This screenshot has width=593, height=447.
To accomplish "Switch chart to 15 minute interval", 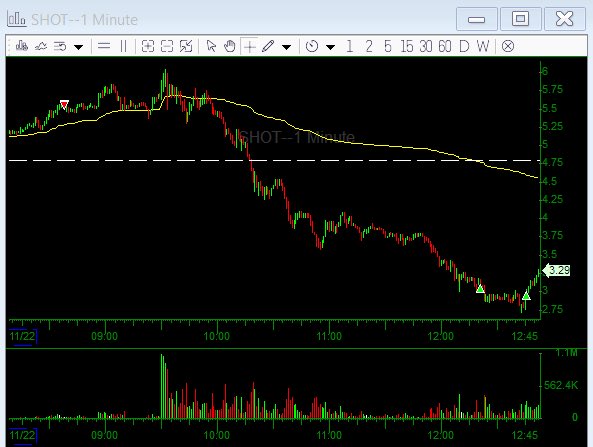I will pos(407,46).
